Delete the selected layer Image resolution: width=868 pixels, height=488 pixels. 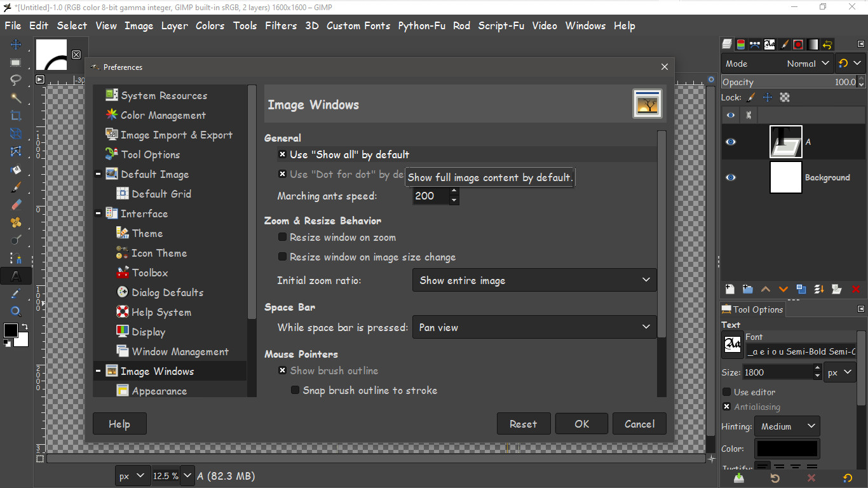point(855,289)
